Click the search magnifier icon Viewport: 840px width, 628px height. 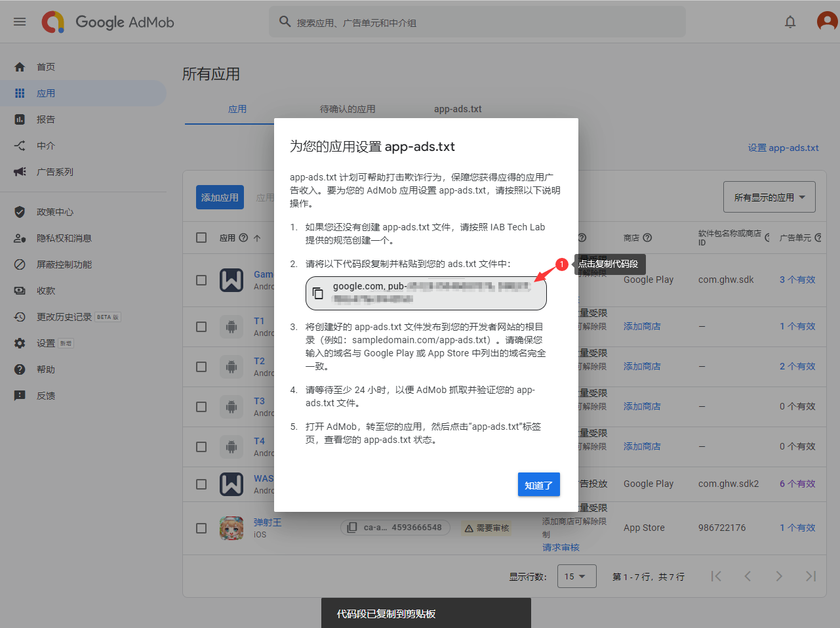click(285, 22)
